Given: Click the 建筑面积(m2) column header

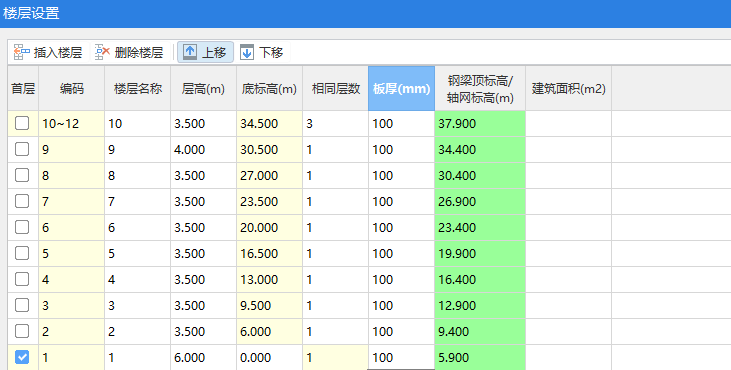Looking at the screenshot, I should point(569,89).
